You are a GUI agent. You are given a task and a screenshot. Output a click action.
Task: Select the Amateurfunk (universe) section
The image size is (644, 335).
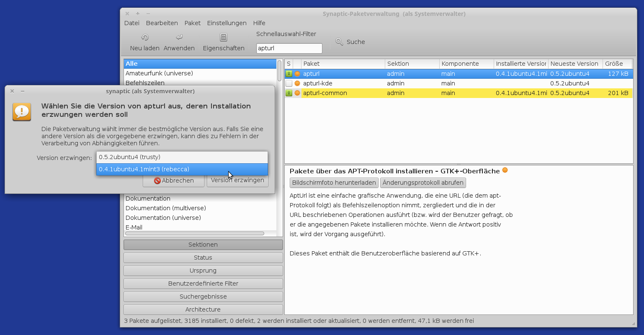pyautogui.click(x=200, y=73)
